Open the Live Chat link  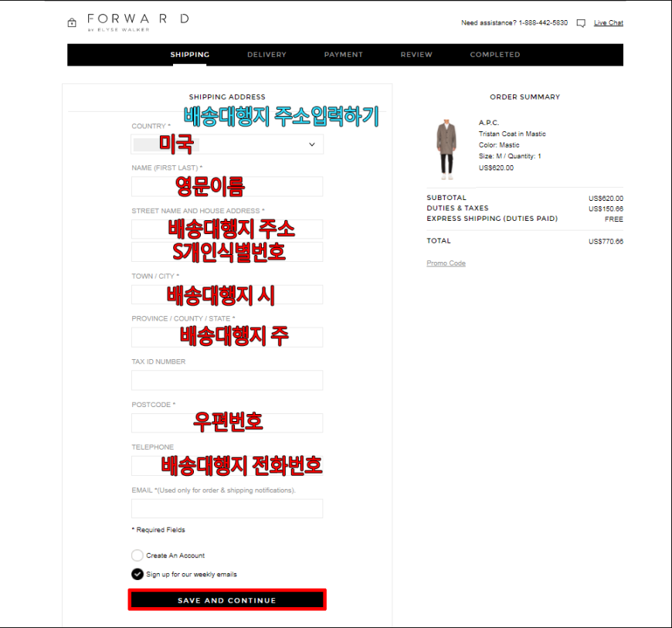click(608, 22)
